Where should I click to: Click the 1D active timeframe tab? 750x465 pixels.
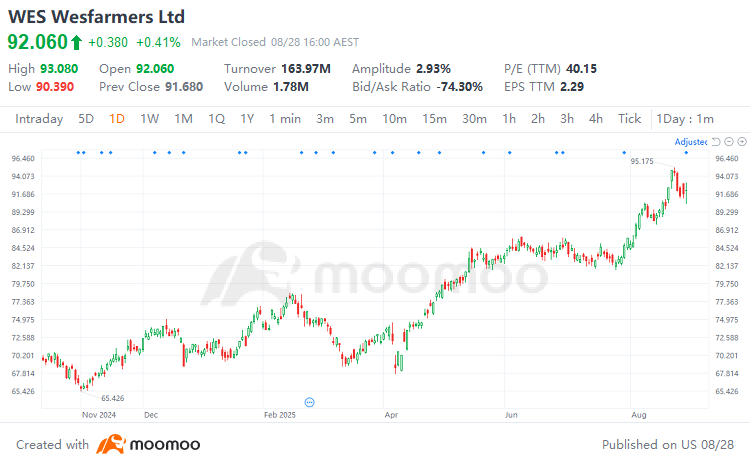point(117,119)
